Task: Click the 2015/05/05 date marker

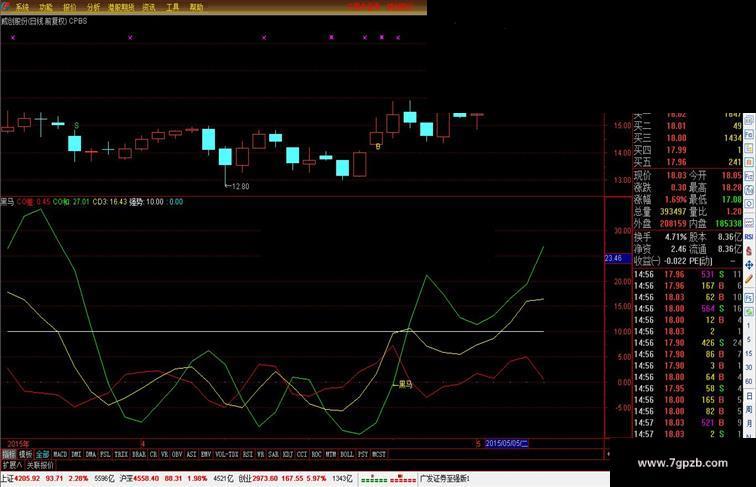Action: coord(507,443)
